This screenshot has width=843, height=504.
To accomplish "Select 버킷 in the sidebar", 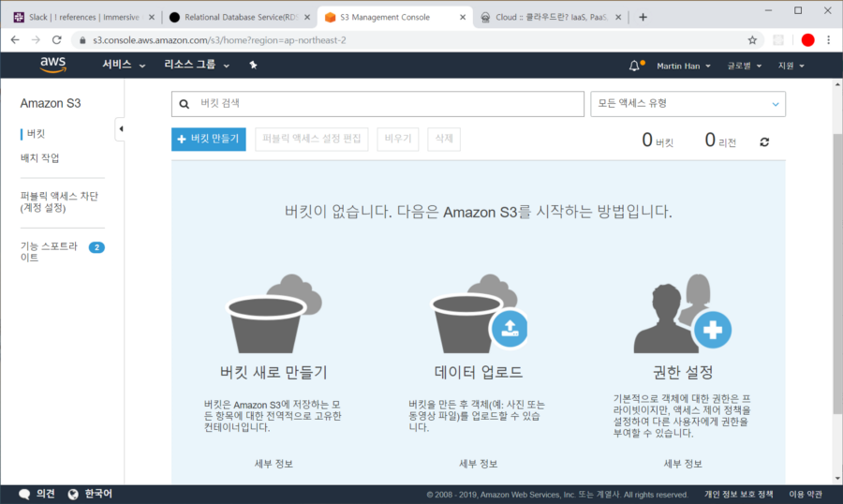I will tap(36, 134).
